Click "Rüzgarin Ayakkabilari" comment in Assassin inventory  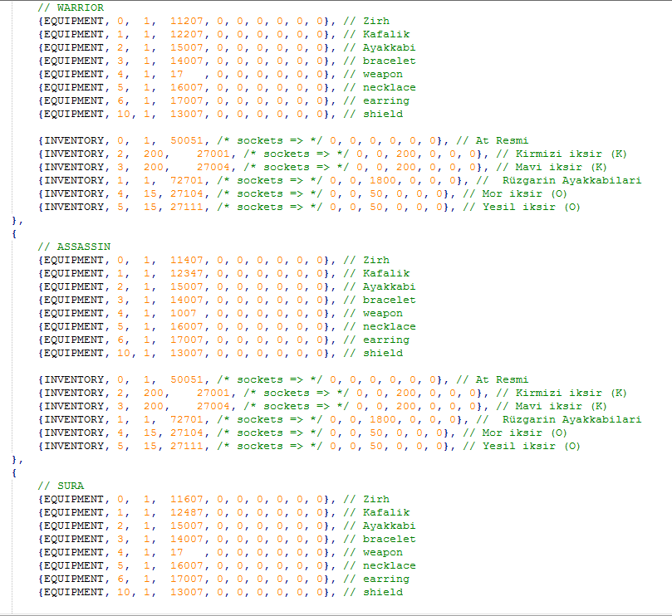pos(572,419)
